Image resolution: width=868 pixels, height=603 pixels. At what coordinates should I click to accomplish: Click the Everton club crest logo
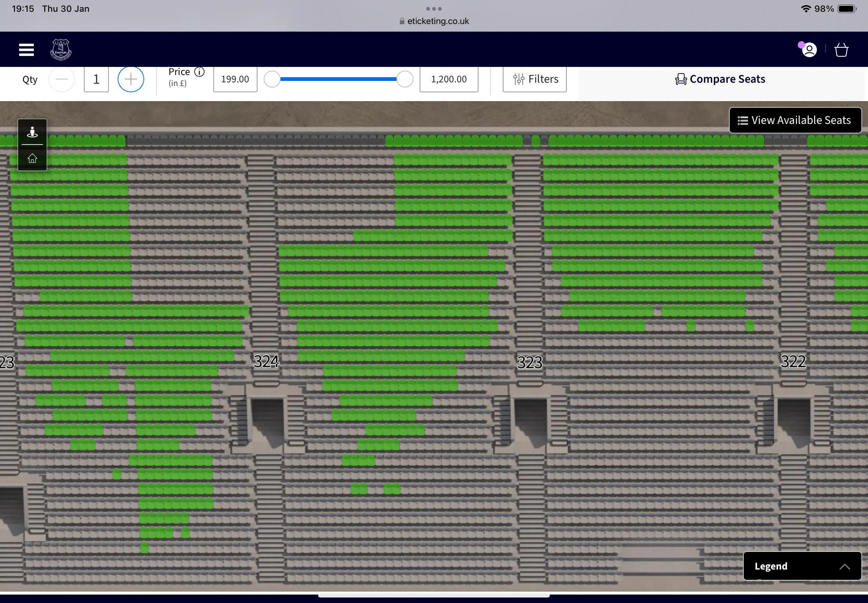(x=61, y=50)
